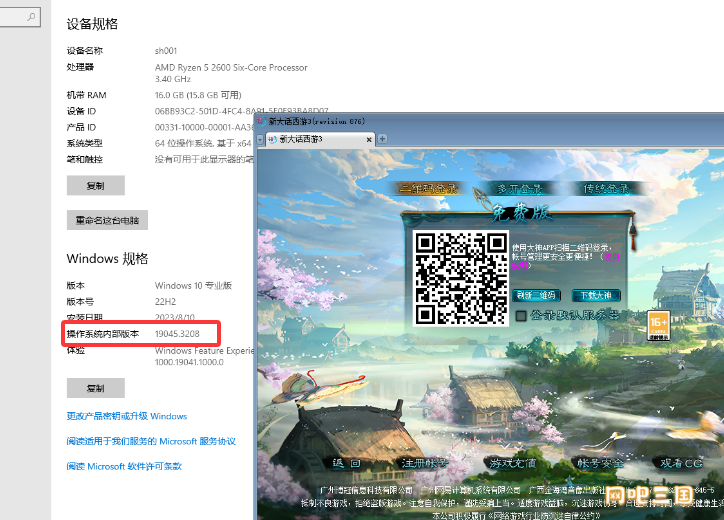The image size is (724, 520).
Task: Open 游戏充值 in the game
Action: click(513, 463)
